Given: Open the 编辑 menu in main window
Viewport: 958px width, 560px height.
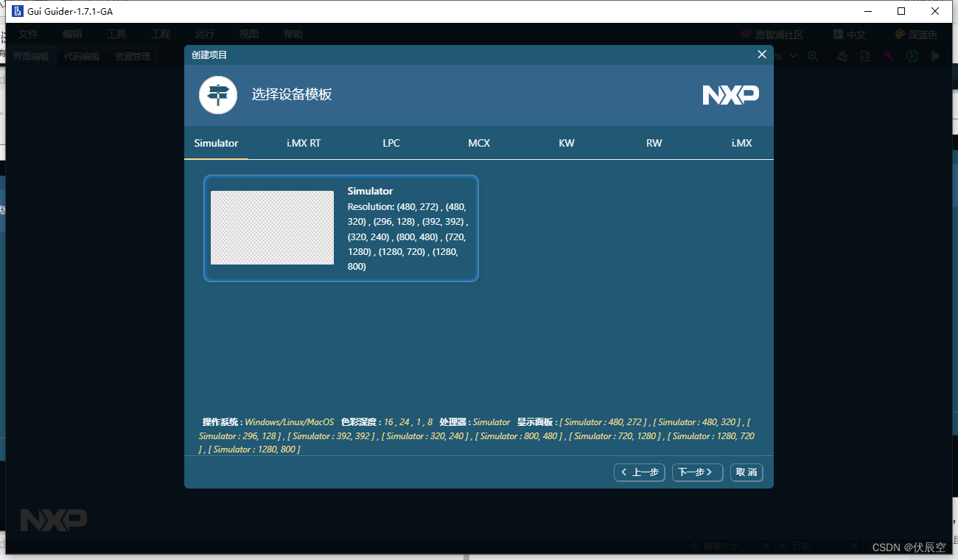Looking at the screenshot, I should click(x=72, y=35).
